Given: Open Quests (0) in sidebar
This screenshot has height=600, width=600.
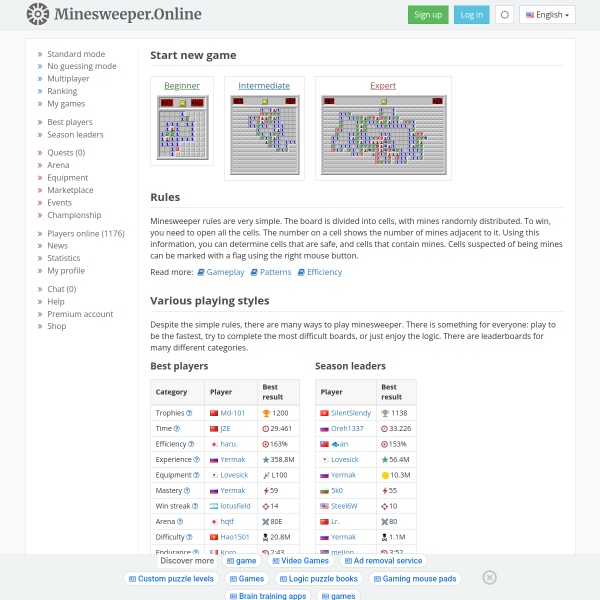Looking at the screenshot, I should tap(66, 153).
